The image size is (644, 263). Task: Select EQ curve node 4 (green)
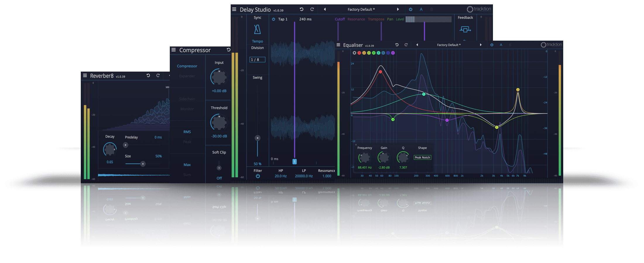click(393, 120)
